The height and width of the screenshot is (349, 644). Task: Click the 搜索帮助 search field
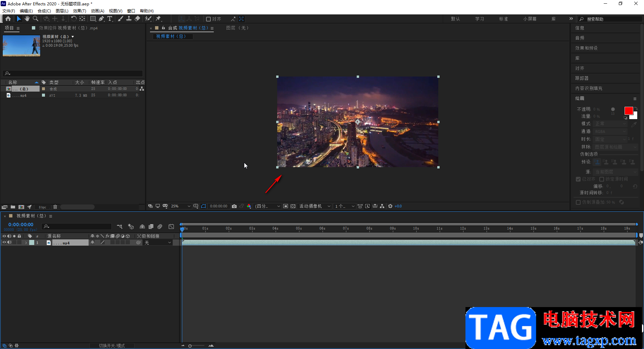coord(610,19)
